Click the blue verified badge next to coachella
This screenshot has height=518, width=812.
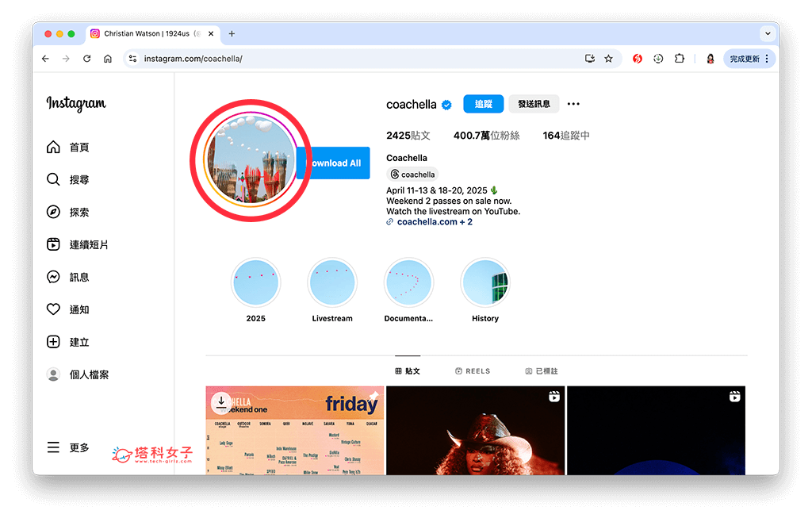pos(446,105)
